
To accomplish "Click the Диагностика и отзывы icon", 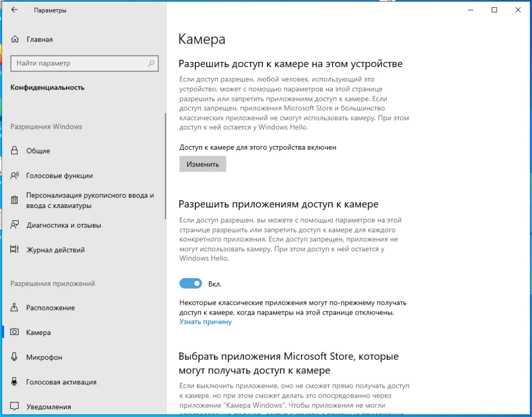I will click(x=15, y=225).
